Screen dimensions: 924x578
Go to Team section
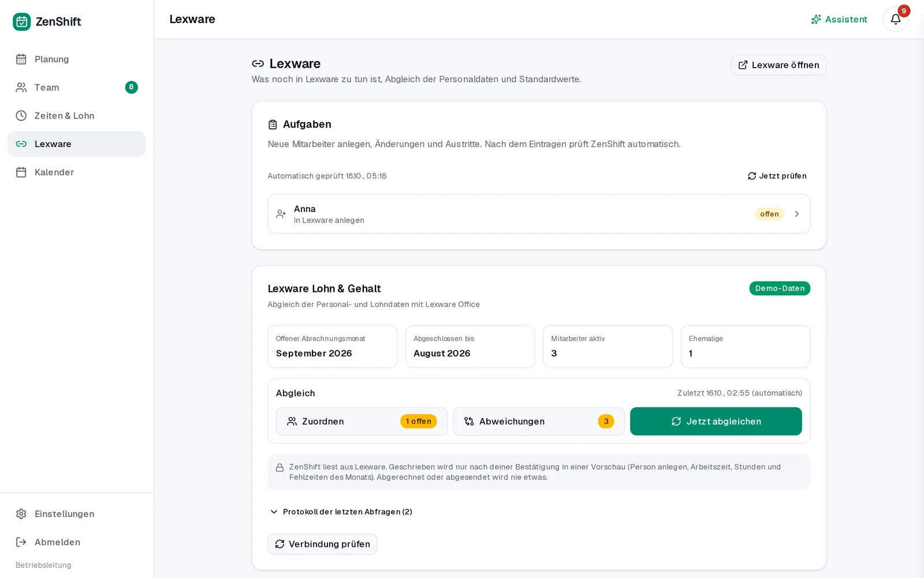pyautogui.click(x=77, y=87)
